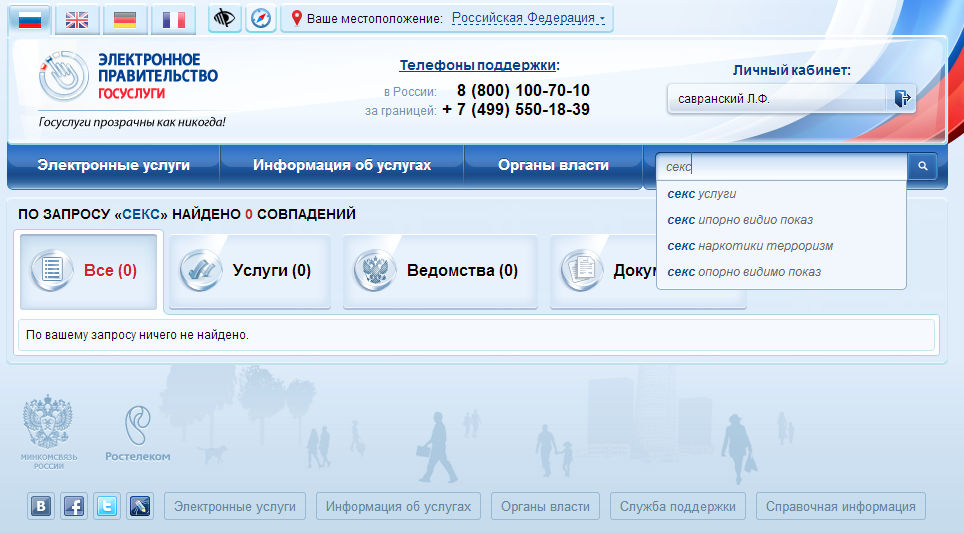Click the compass navigation icon

pos(261,18)
